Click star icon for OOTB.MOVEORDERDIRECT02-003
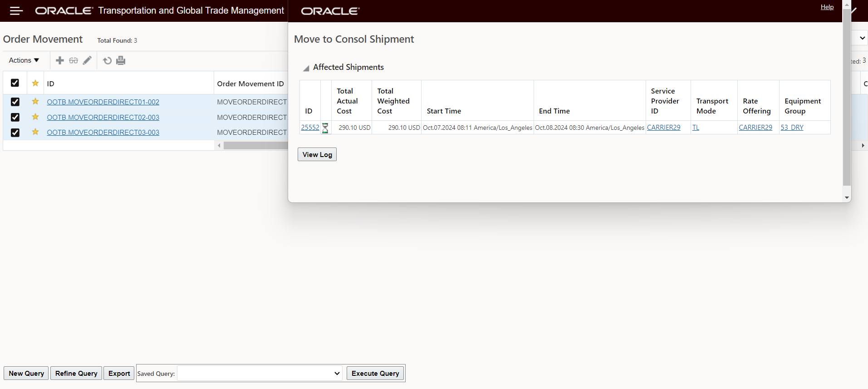Viewport: 868px width, 389px height. pyautogui.click(x=35, y=117)
